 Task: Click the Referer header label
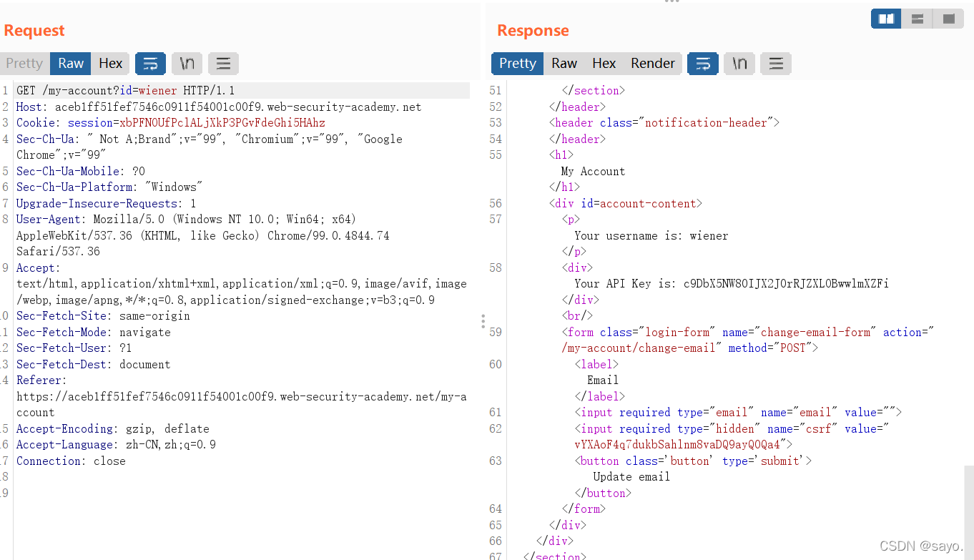click(x=41, y=380)
